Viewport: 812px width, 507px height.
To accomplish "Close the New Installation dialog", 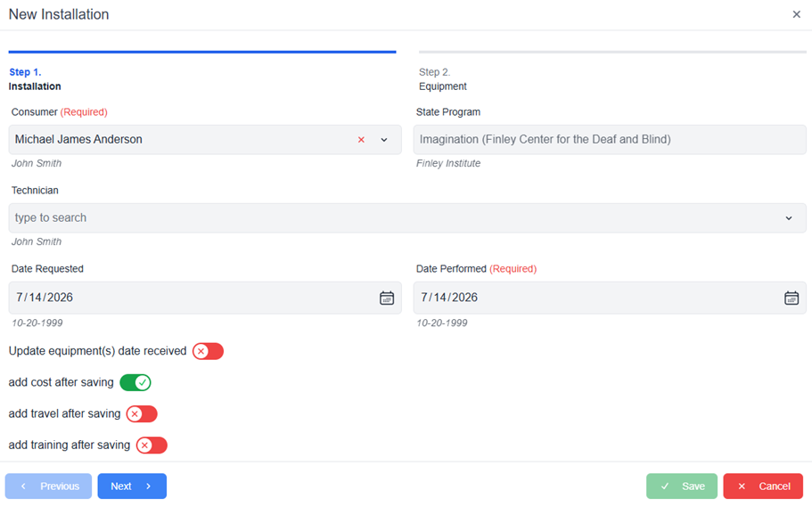I will click(x=796, y=14).
